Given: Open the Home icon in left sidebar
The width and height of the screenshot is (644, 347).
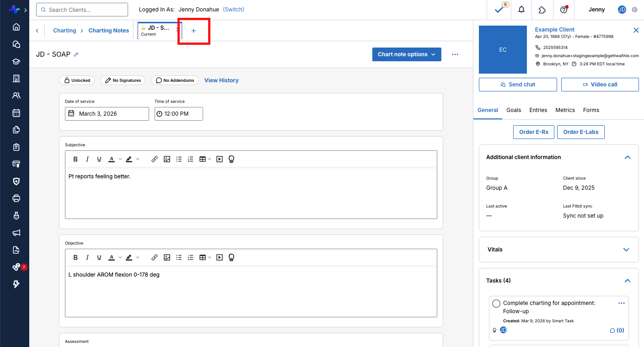Looking at the screenshot, I should point(16,27).
